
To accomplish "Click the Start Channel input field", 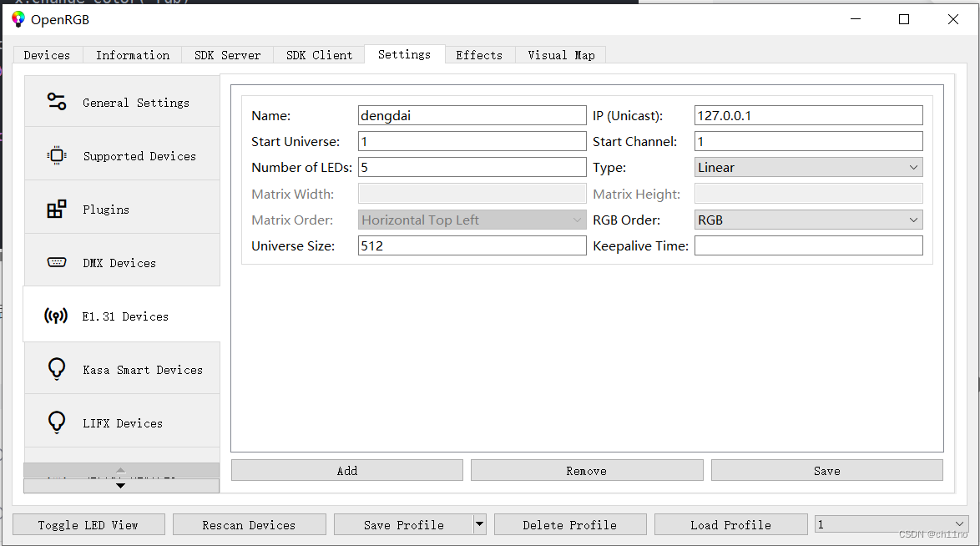I will [x=808, y=141].
